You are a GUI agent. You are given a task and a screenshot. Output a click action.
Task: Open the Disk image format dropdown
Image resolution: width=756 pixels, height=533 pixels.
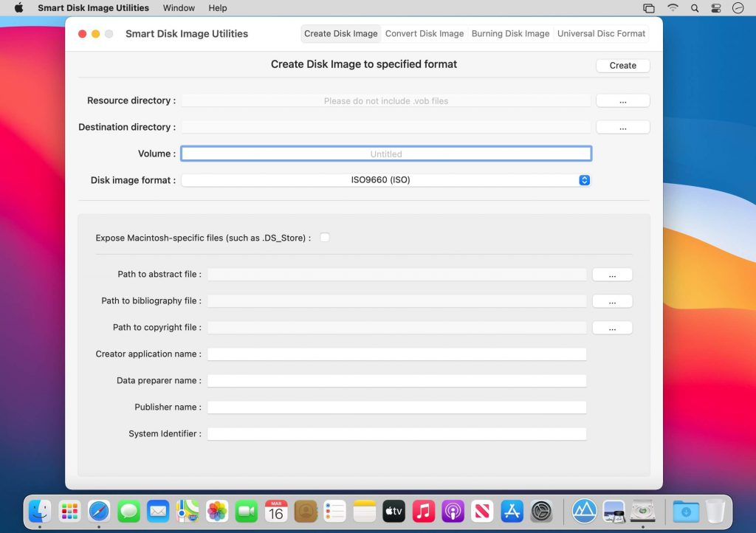pyautogui.click(x=386, y=179)
